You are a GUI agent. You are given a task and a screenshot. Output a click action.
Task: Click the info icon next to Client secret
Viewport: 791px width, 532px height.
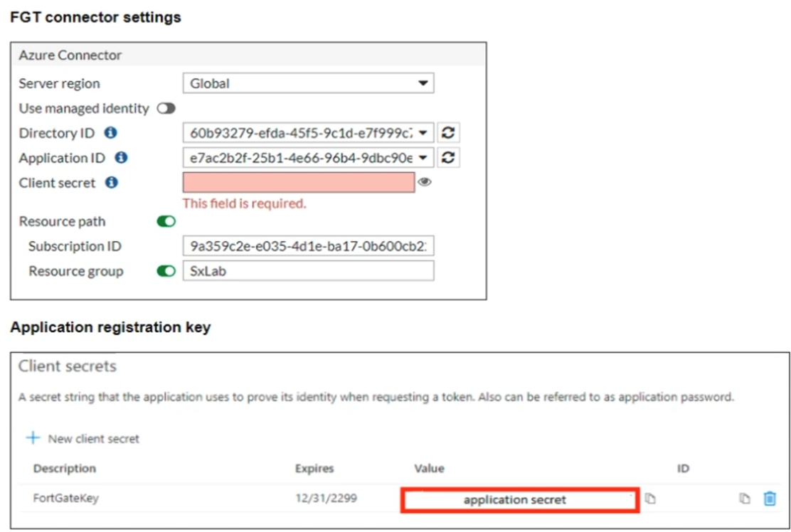(111, 183)
